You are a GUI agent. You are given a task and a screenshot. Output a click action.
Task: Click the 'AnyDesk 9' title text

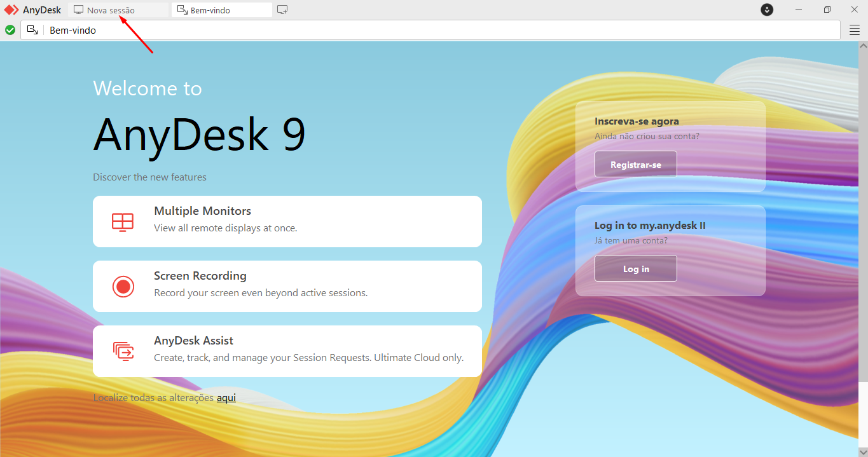pyautogui.click(x=200, y=135)
